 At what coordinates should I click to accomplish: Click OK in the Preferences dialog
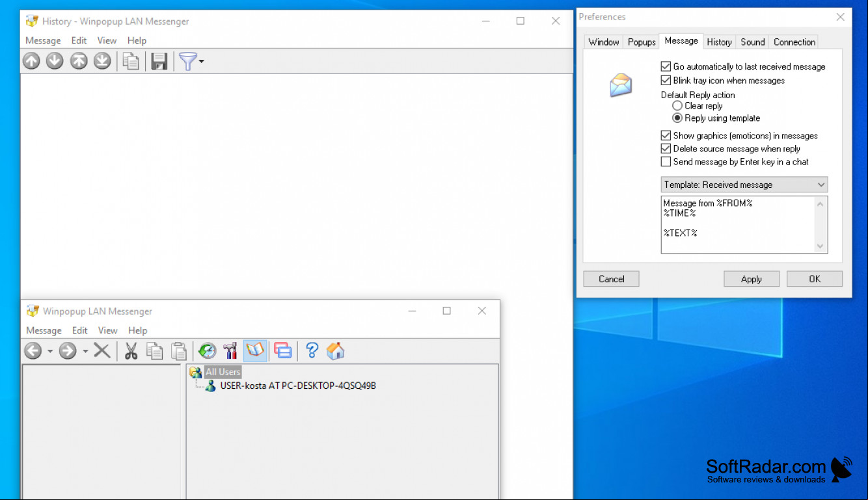pos(815,279)
